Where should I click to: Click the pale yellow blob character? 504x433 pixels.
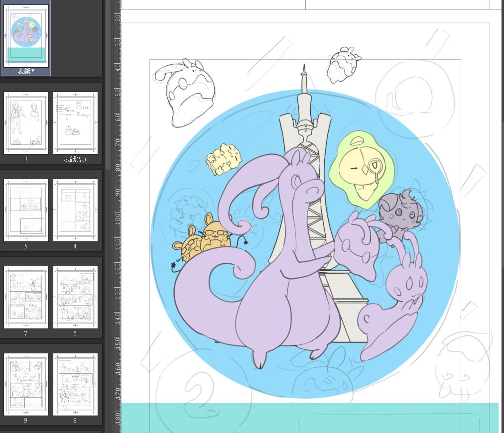[224, 159]
